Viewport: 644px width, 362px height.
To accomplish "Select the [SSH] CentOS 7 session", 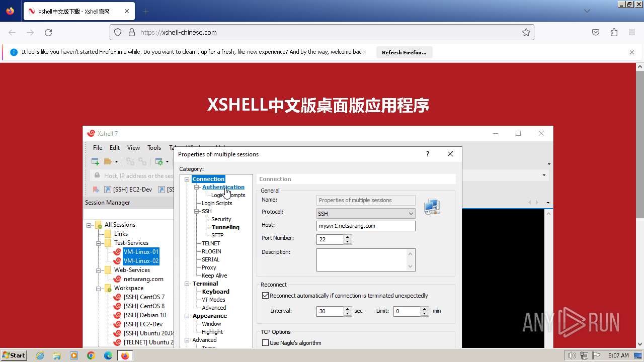I will pyautogui.click(x=144, y=297).
